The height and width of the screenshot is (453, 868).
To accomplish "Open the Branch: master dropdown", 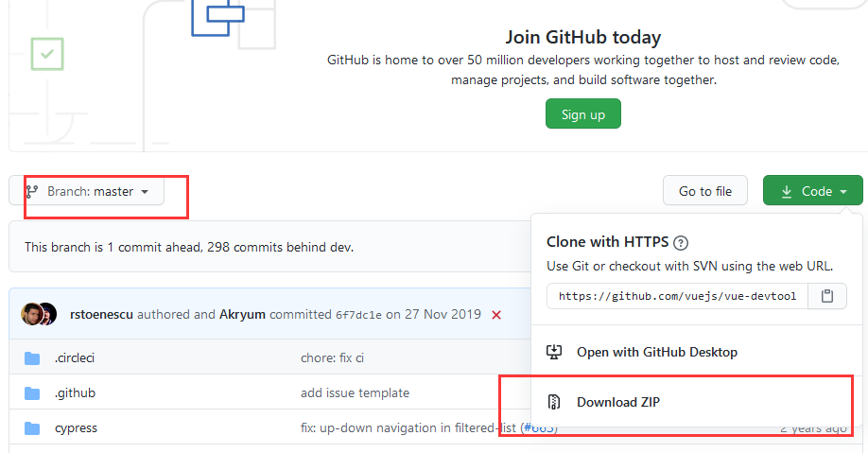I will coord(87,191).
